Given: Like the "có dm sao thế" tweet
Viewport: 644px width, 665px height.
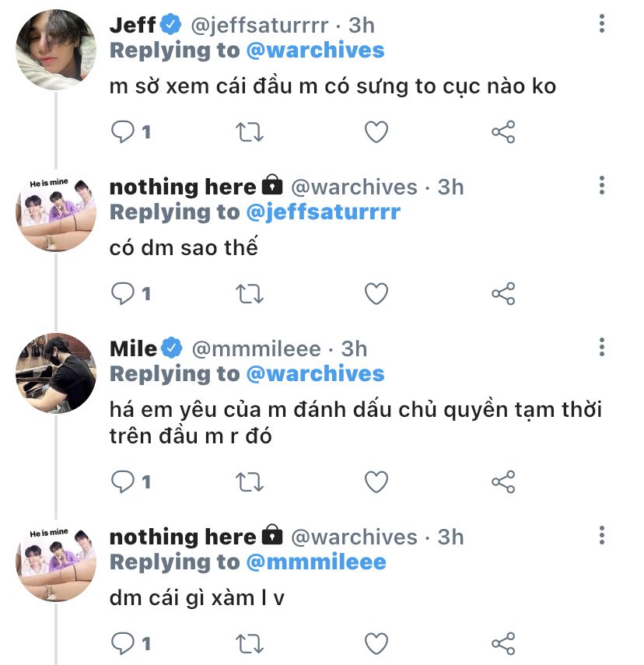Looking at the screenshot, I should 376,293.
